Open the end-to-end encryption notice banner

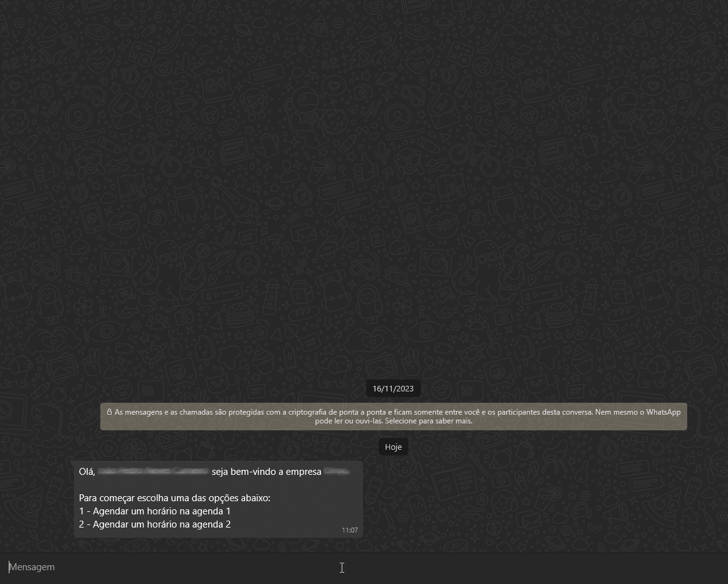(x=394, y=417)
